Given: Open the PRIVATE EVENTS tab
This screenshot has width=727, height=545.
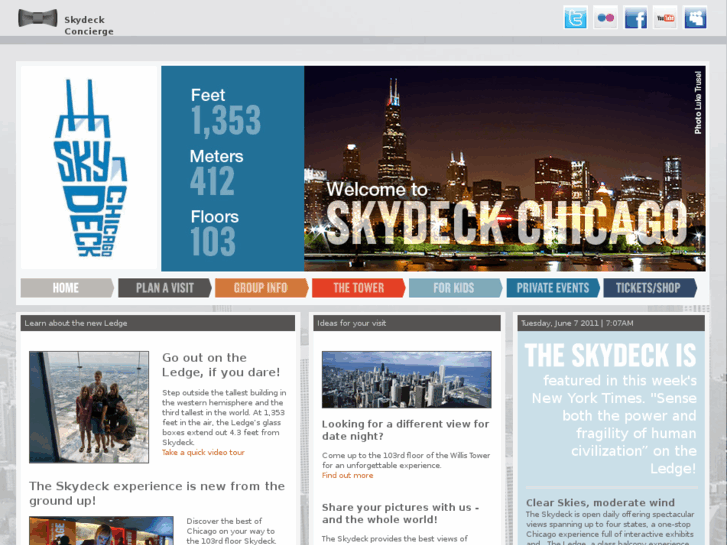Looking at the screenshot, I should point(553,288).
